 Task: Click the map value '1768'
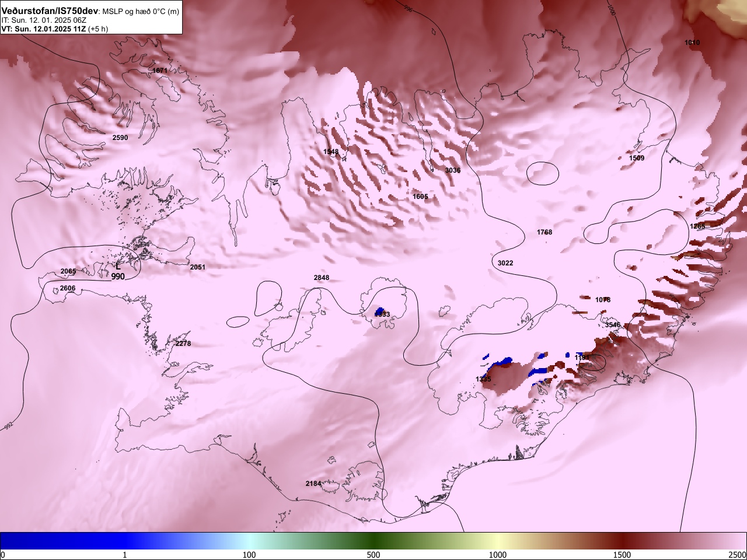pos(544,232)
